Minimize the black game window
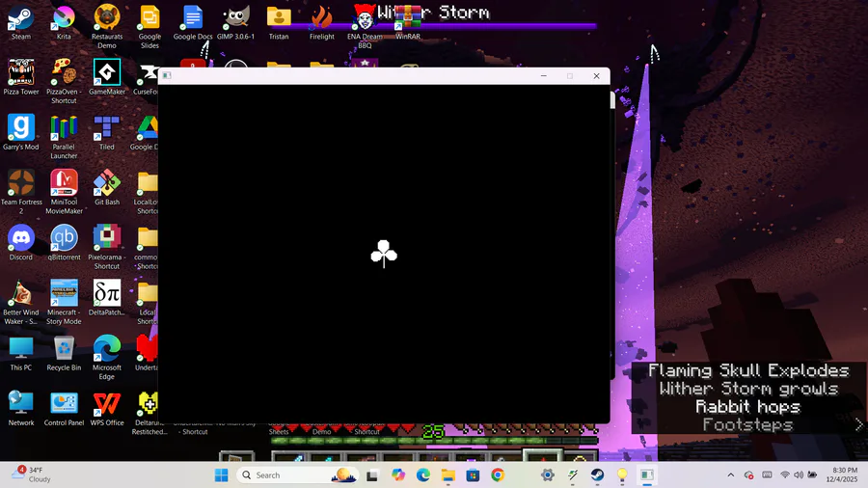 coord(544,76)
